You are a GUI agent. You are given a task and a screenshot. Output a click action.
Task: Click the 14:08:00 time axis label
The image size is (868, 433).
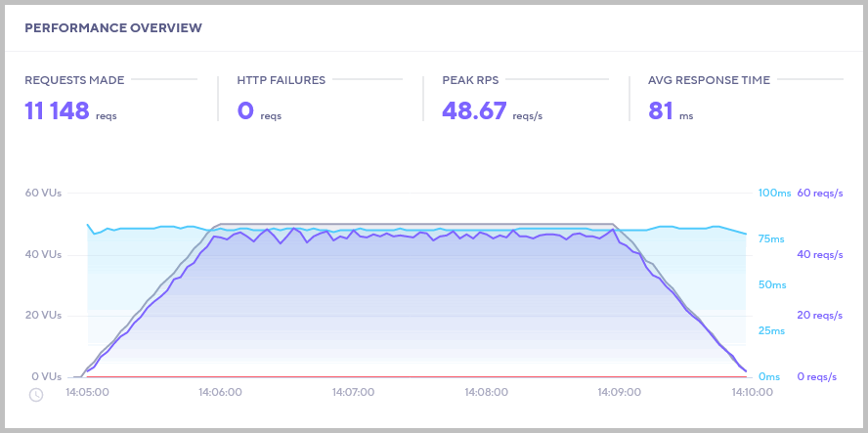pyautogui.click(x=486, y=393)
